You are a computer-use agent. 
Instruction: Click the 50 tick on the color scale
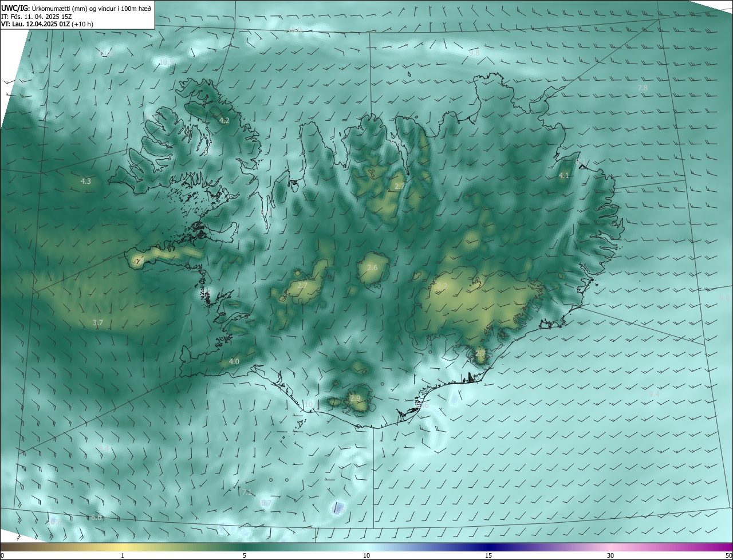tap(728, 555)
